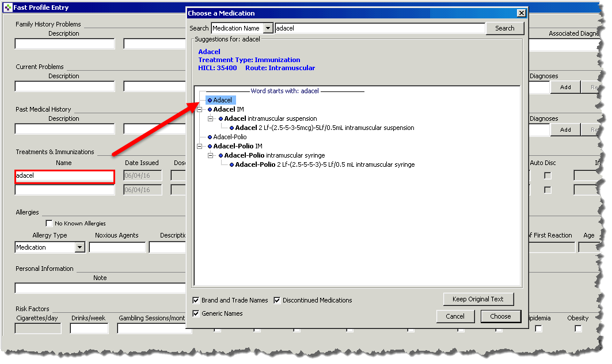
Task: Click the second empty Treatments name field
Action: click(x=65, y=190)
